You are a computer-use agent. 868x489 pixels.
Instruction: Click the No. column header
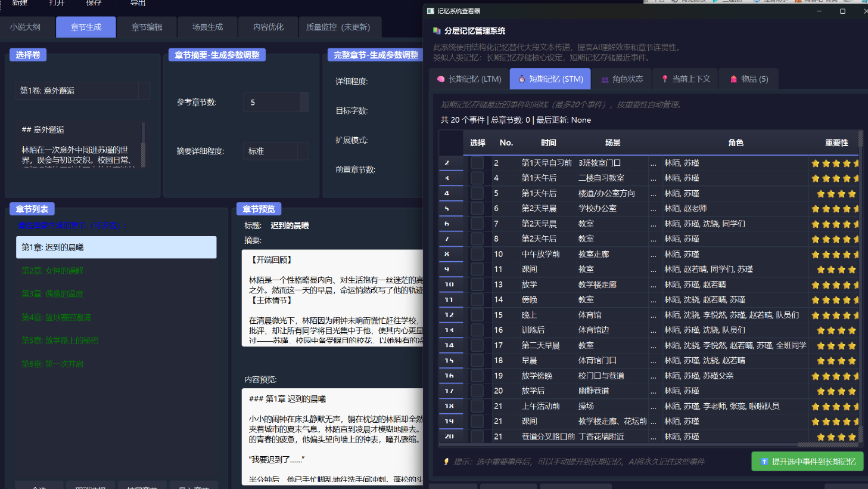pyautogui.click(x=506, y=143)
